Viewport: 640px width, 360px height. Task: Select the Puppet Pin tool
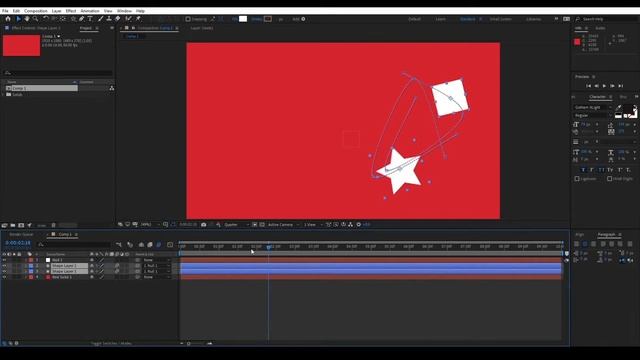138,19
